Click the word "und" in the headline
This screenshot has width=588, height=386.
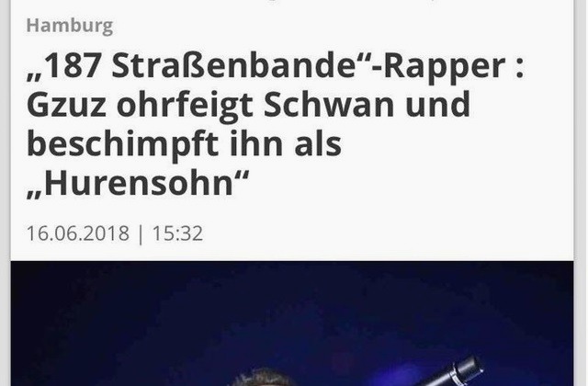click(x=437, y=104)
